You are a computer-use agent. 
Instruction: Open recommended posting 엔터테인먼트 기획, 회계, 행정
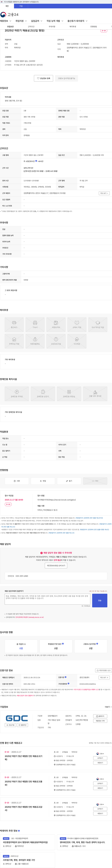click(82, 842)
